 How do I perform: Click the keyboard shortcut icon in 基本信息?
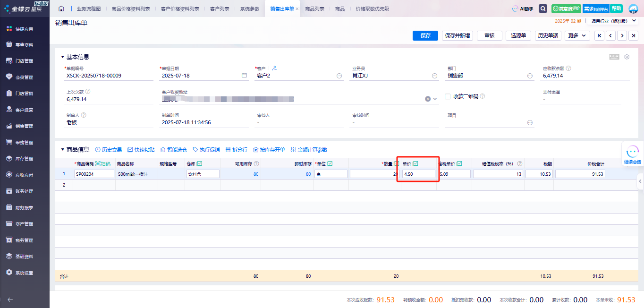click(614, 57)
